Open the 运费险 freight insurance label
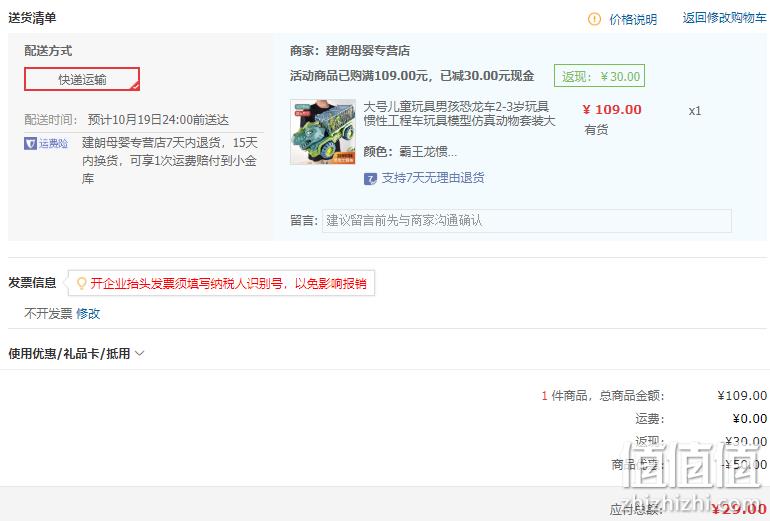 (53, 143)
